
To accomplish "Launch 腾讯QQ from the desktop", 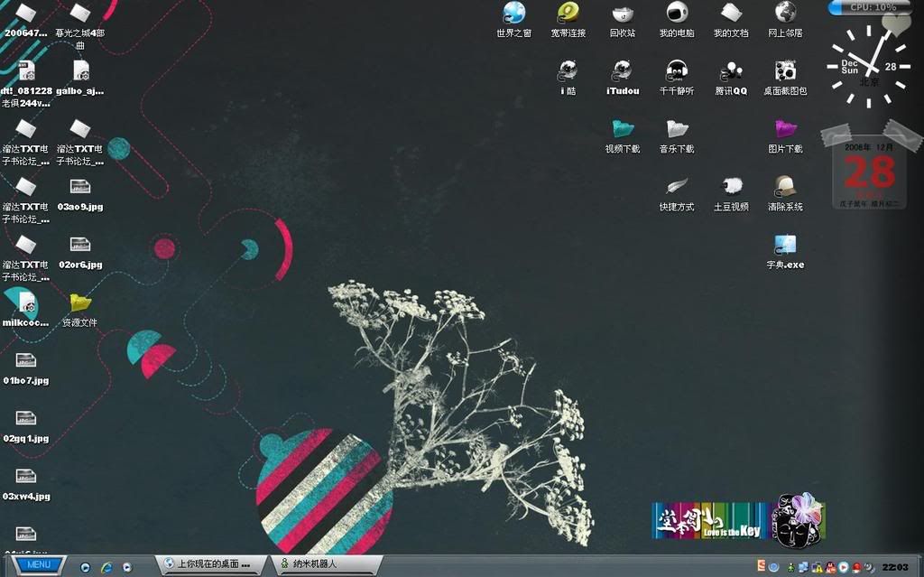I will click(x=731, y=70).
